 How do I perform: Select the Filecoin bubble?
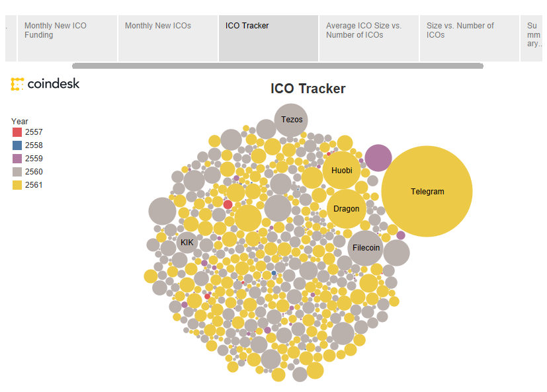click(365, 248)
